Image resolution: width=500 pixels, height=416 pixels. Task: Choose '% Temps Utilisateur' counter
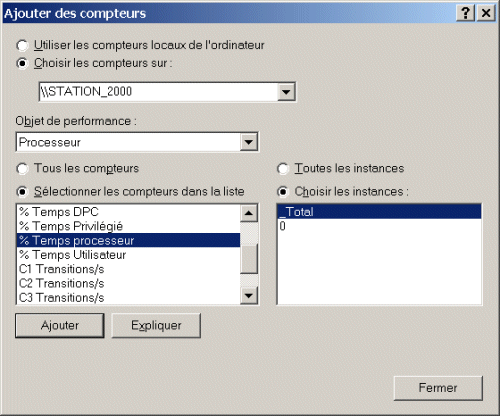(x=128, y=255)
